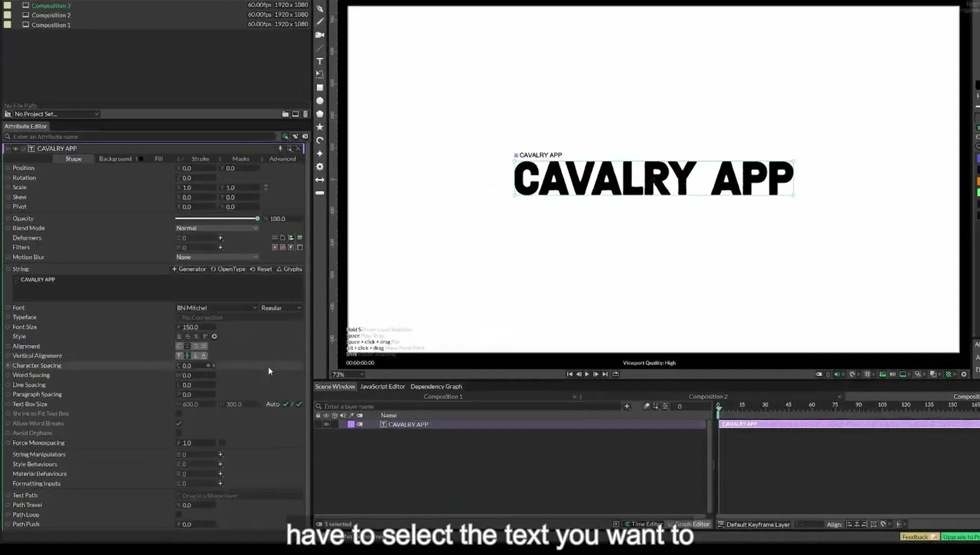Viewport: 980px width, 555px height.
Task: Open the JavaScript Editor tab
Action: tap(382, 387)
